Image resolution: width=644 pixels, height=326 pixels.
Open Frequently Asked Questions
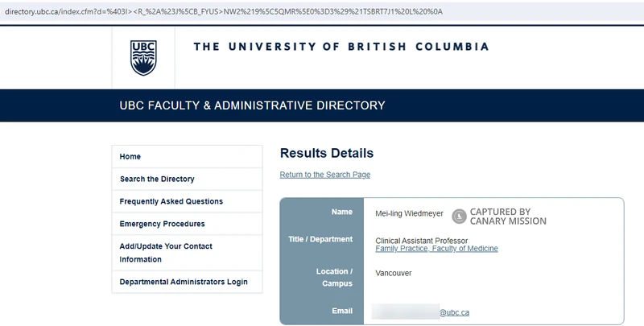[x=187, y=201]
